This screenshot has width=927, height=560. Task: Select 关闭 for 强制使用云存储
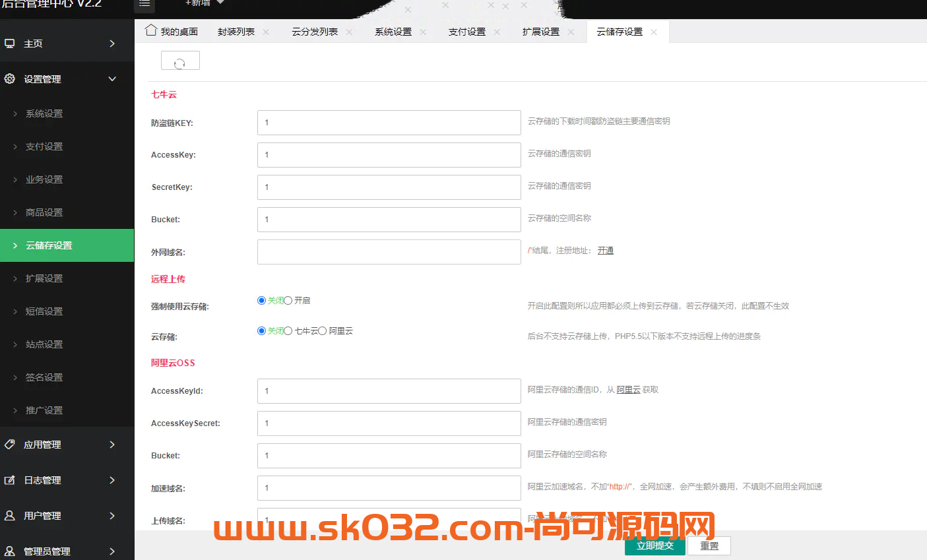(x=261, y=300)
